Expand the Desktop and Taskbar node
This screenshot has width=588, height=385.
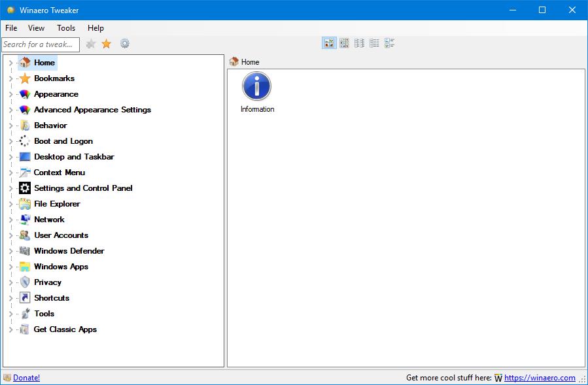pos(11,157)
